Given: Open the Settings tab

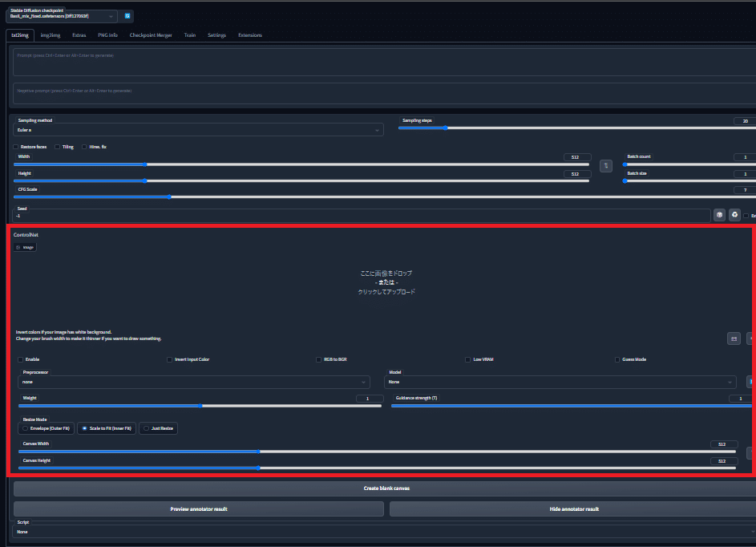Looking at the screenshot, I should [x=217, y=35].
